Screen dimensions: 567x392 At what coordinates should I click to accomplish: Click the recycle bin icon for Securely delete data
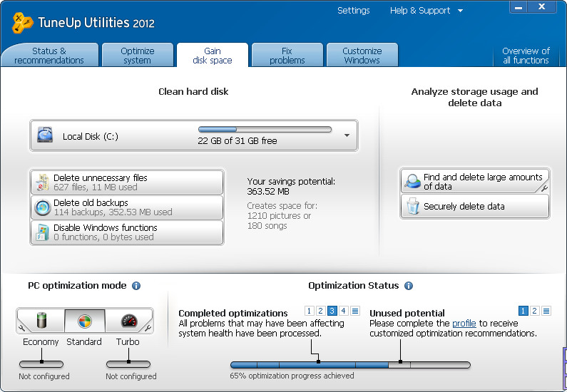click(412, 206)
